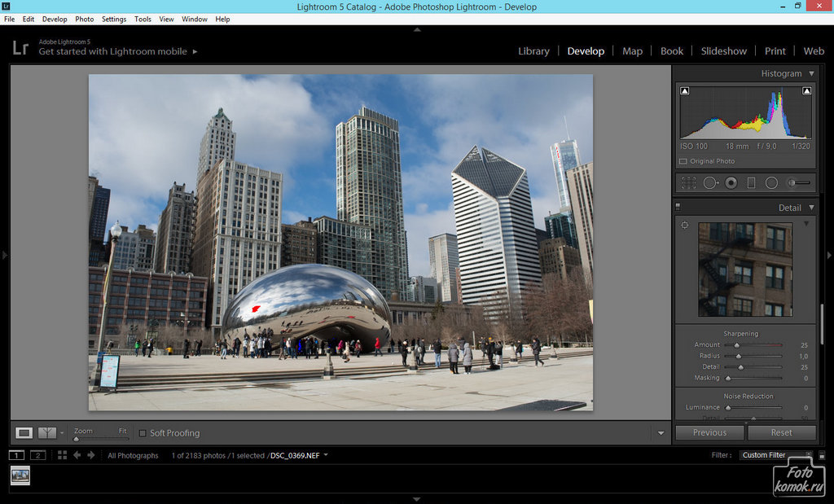This screenshot has height=504, width=834.
Task: Show the left panel group
Action: coord(4,255)
